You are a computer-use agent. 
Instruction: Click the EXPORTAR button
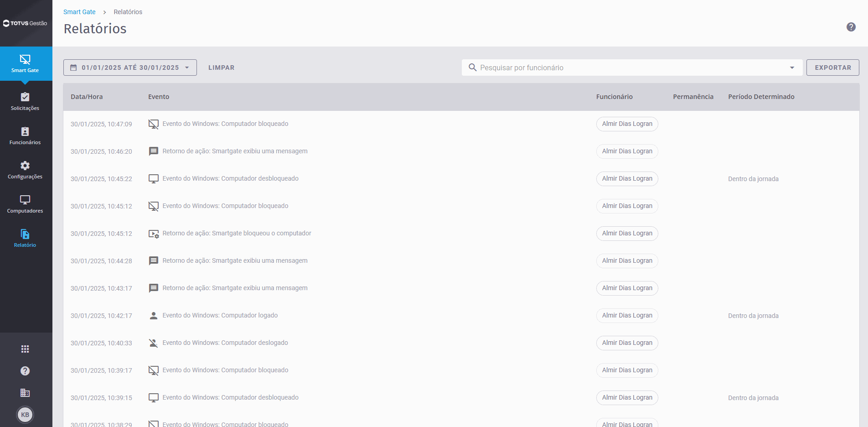click(833, 68)
